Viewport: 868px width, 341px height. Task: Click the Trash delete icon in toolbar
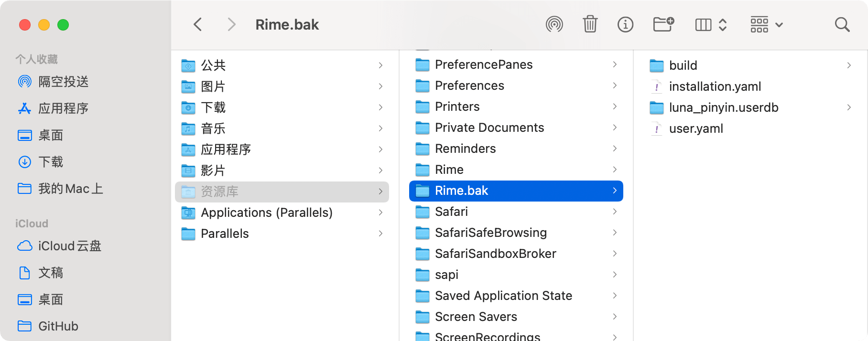(590, 24)
